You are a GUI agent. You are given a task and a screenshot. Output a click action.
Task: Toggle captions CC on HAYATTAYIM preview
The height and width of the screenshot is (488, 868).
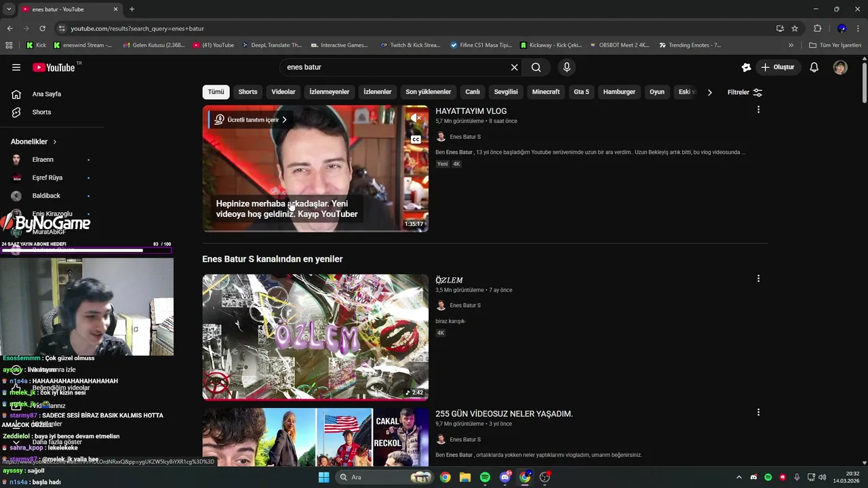pyautogui.click(x=416, y=140)
